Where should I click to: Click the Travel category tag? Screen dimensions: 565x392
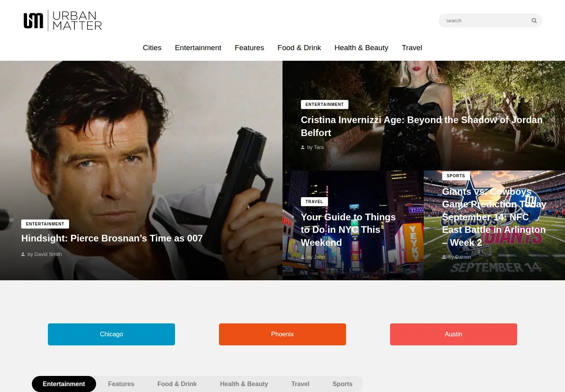click(314, 202)
